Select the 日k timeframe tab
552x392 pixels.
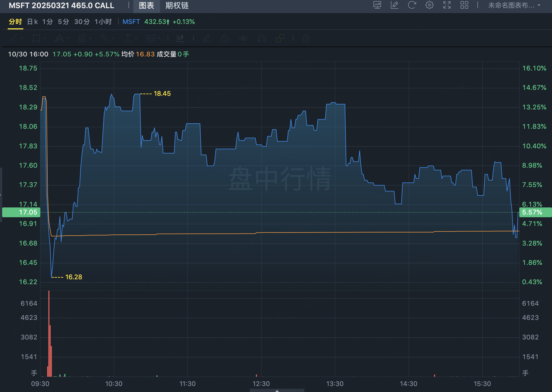[x=32, y=22]
